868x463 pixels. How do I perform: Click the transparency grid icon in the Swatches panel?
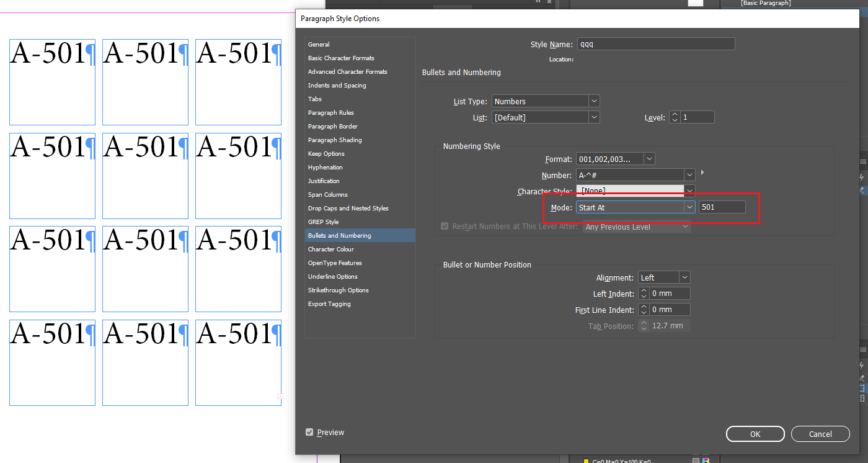(696, 459)
